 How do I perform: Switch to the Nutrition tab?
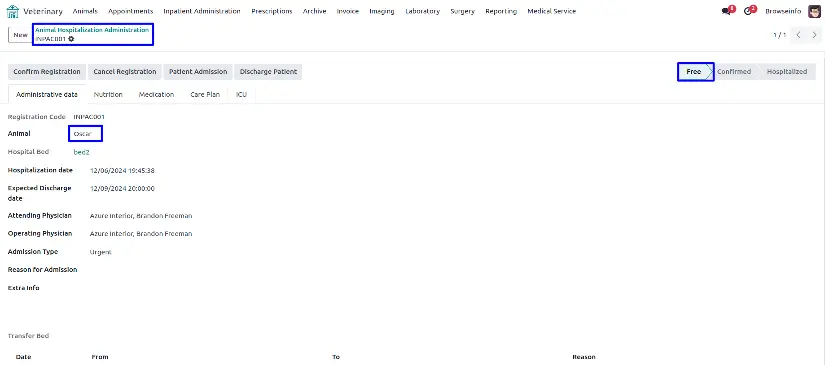pos(108,95)
